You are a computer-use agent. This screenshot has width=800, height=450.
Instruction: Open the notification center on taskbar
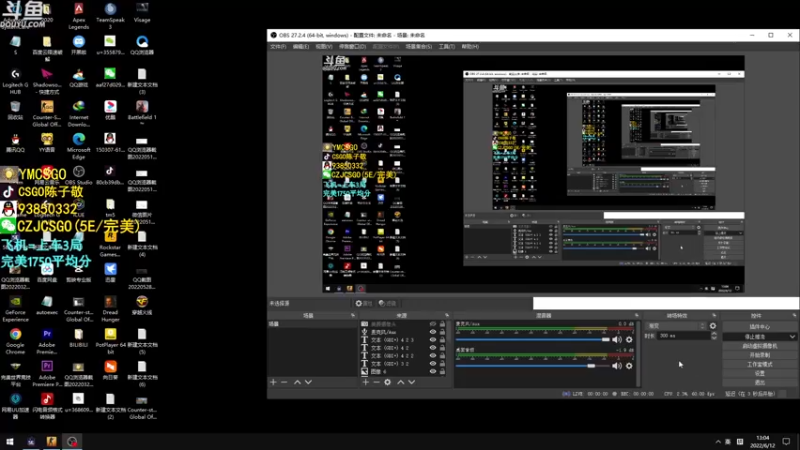pyautogui.click(x=786, y=442)
